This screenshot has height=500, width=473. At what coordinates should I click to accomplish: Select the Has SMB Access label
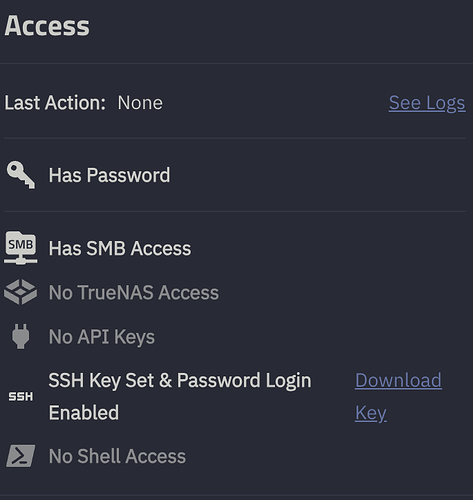point(120,248)
